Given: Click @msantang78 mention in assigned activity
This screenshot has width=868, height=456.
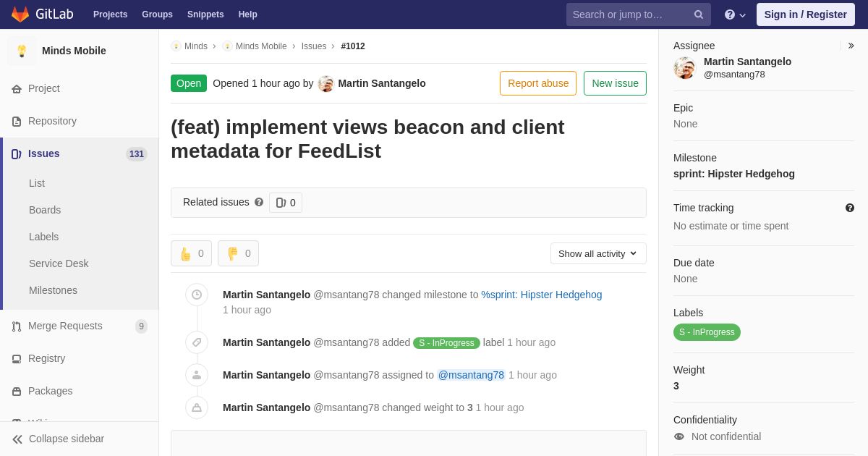Looking at the screenshot, I should (471, 375).
